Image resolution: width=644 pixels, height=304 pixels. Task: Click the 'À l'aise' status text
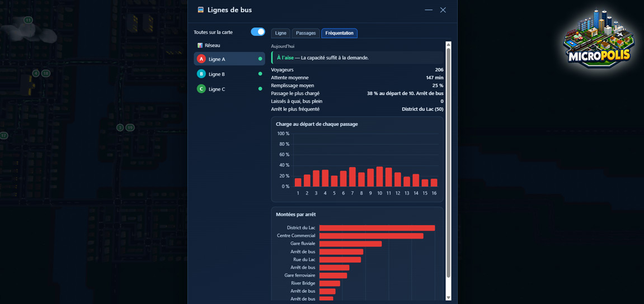285,58
